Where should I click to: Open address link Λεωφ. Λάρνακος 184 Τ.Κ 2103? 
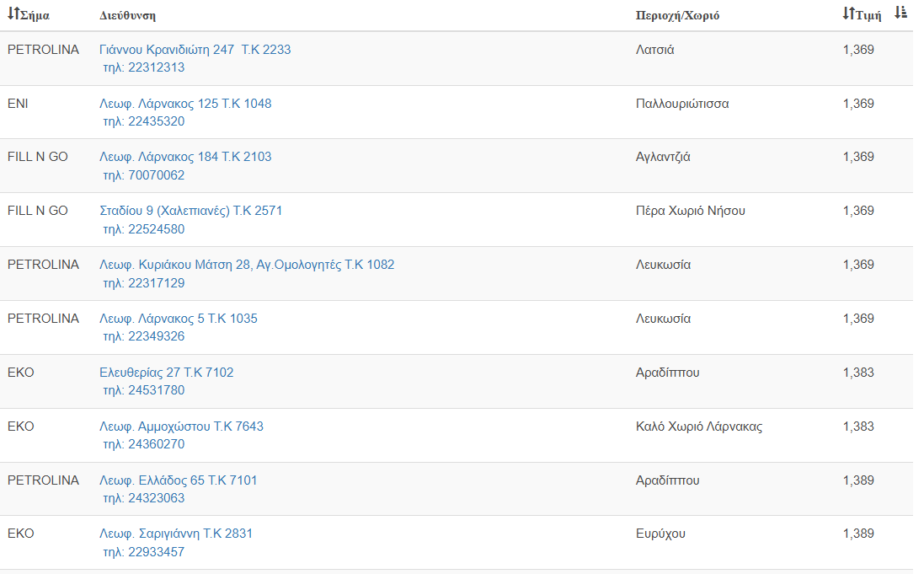pyautogui.click(x=185, y=157)
